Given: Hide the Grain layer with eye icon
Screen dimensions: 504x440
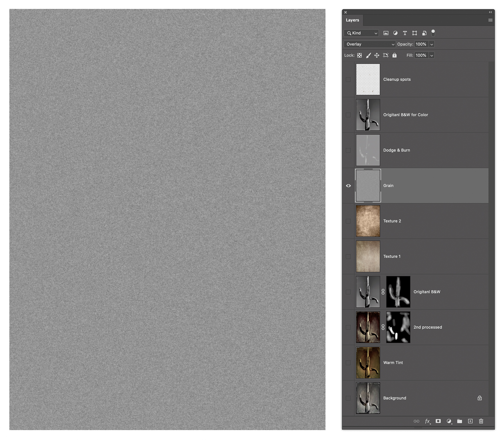Looking at the screenshot, I should (348, 186).
